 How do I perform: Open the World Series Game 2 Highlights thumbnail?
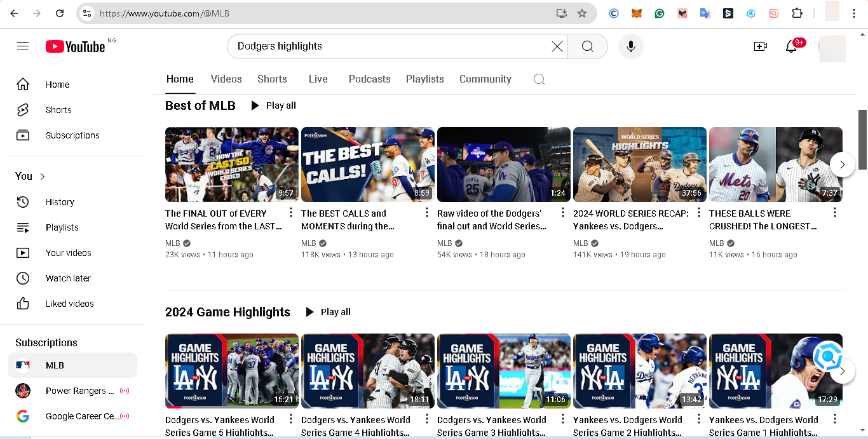click(x=640, y=371)
